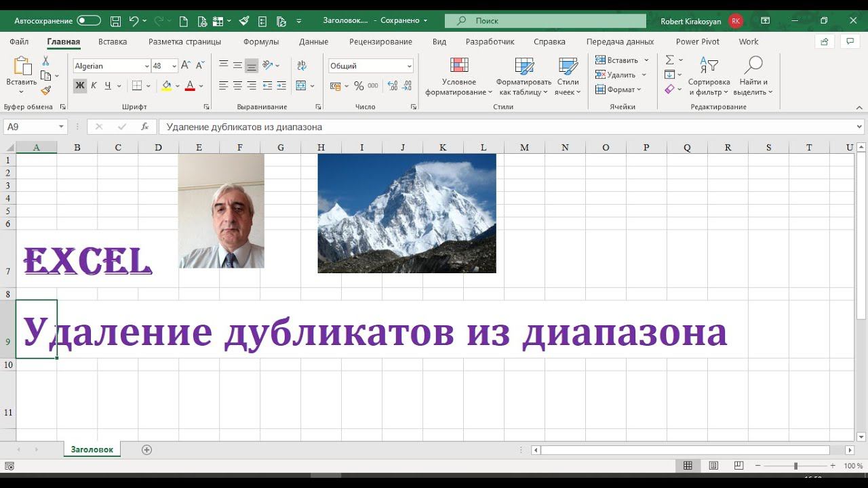Align text to the right
Screen dimensions: 868x488
pyautogui.click(x=252, y=85)
